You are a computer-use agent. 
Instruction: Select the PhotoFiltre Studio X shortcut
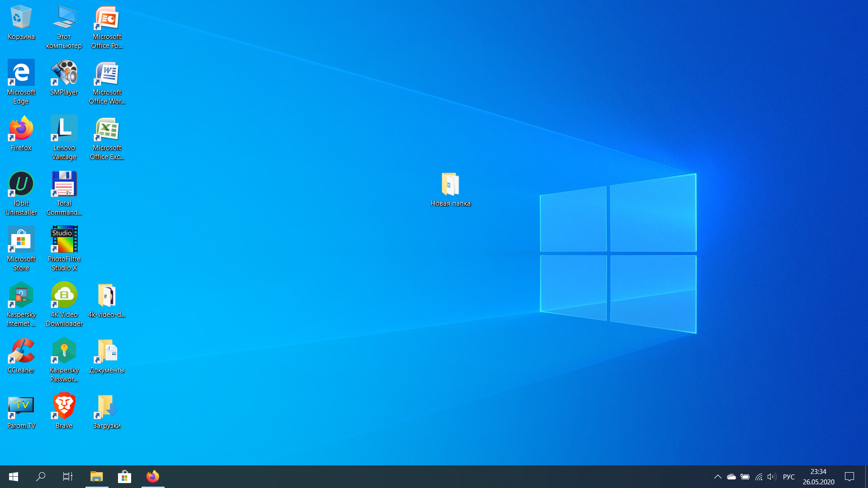coord(64,249)
